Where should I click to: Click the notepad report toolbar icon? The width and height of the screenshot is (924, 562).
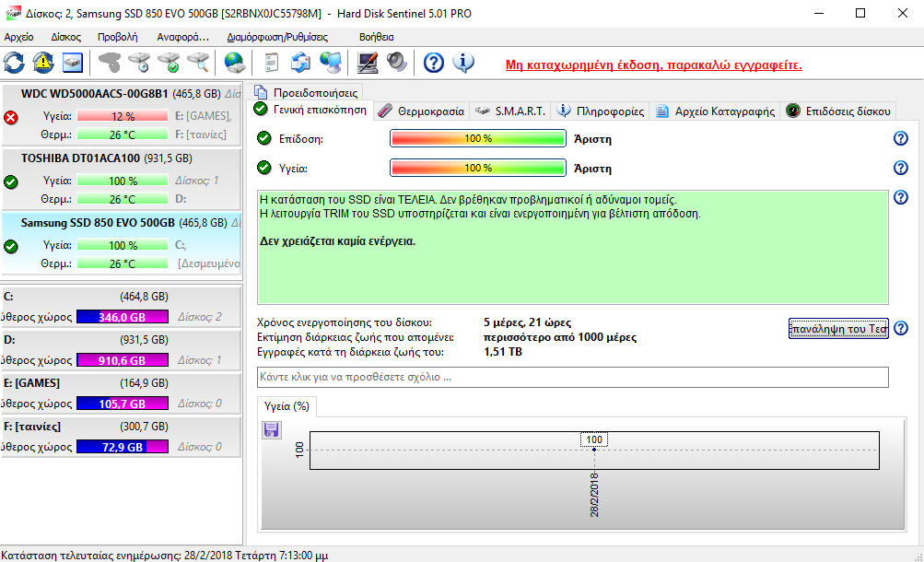click(x=271, y=63)
